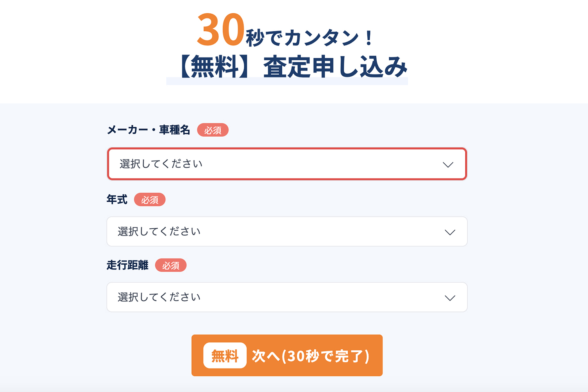588x392 pixels.
Task: Click the 年式 field label
Action: [117, 199]
